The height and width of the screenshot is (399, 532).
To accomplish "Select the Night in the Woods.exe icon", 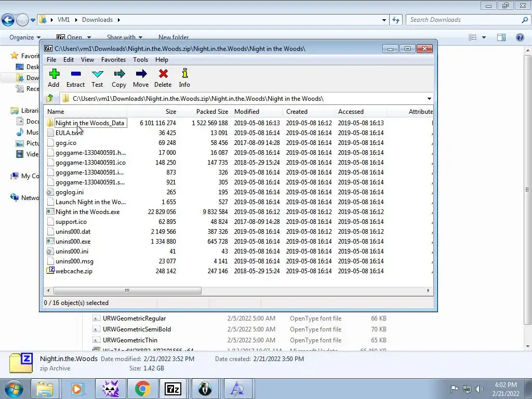I will point(50,212).
